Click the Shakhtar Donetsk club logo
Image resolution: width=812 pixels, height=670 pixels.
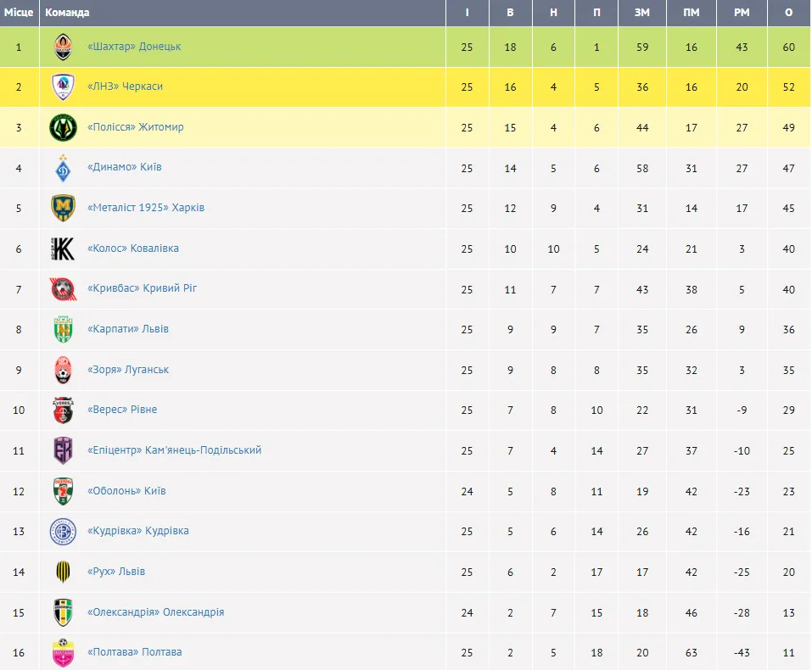[x=63, y=47]
